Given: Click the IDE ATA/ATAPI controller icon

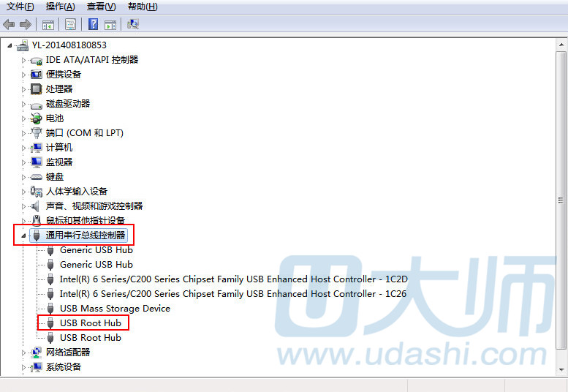Looking at the screenshot, I should pyautogui.click(x=37, y=60).
